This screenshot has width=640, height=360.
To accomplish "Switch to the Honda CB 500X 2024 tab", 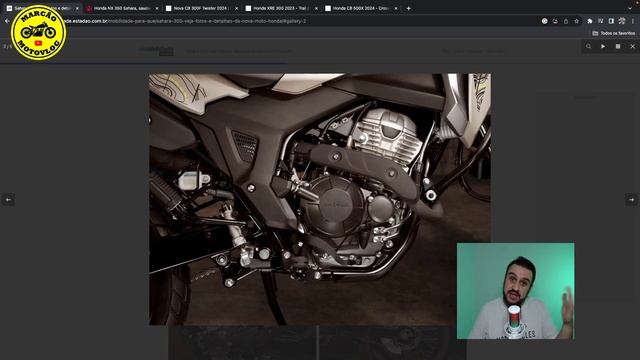I will click(x=360, y=8).
